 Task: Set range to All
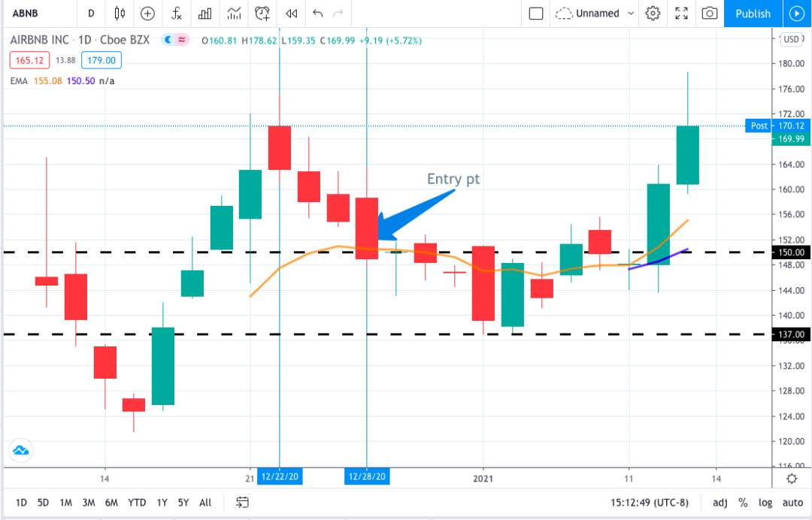coord(205,503)
